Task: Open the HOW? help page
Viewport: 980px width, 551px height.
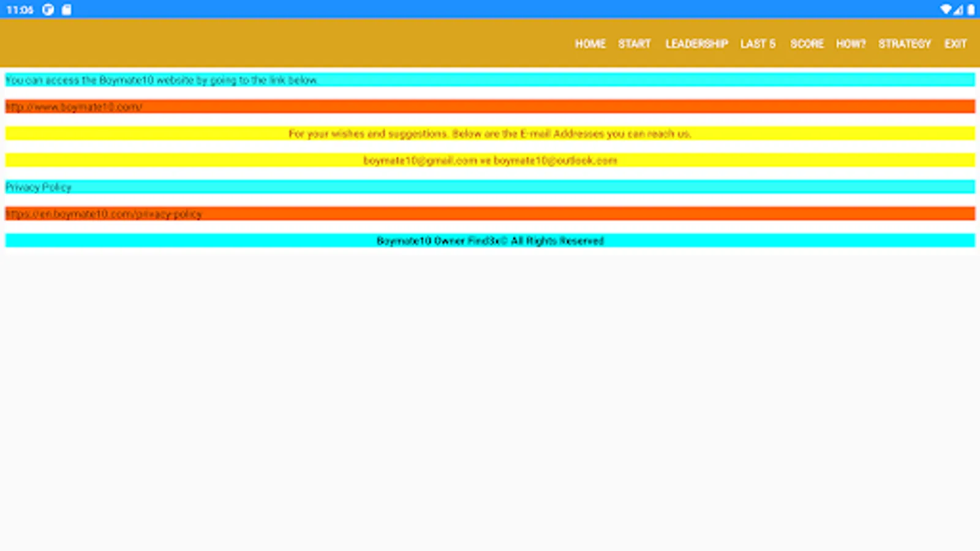Action: point(851,43)
